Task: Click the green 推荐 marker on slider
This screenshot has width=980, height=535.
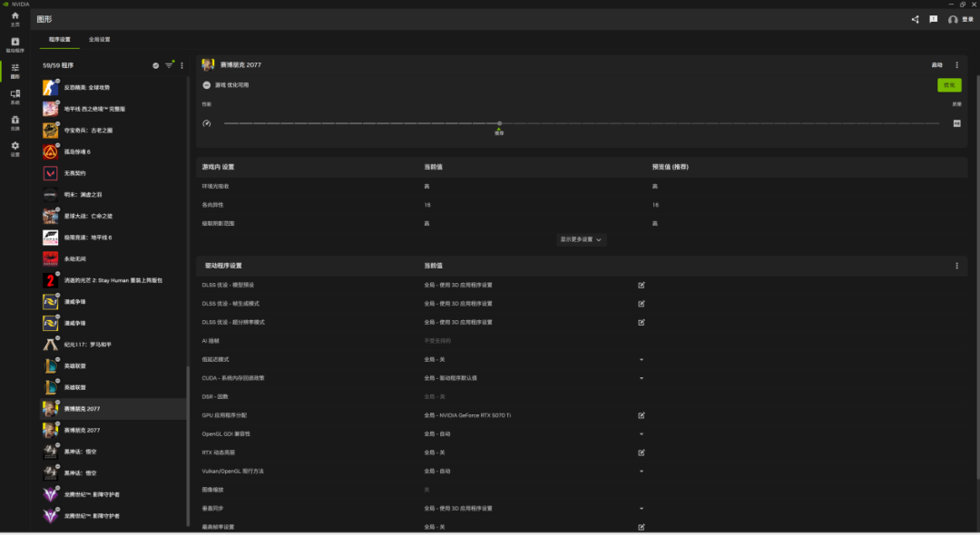Action: pyautogui.click(x=499, y=131)
